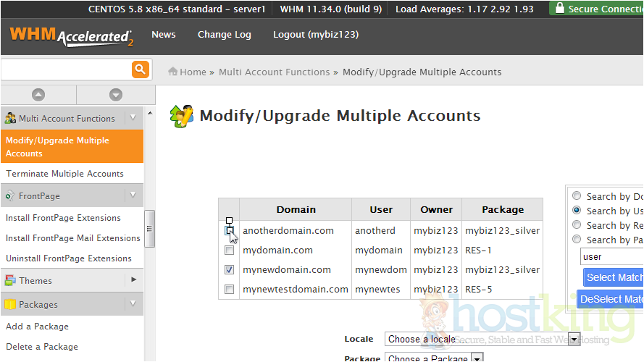Open the Choose a Package dropdown
Image resolution: width=644 pixels, height=362 pixels.
pos(434,358)
